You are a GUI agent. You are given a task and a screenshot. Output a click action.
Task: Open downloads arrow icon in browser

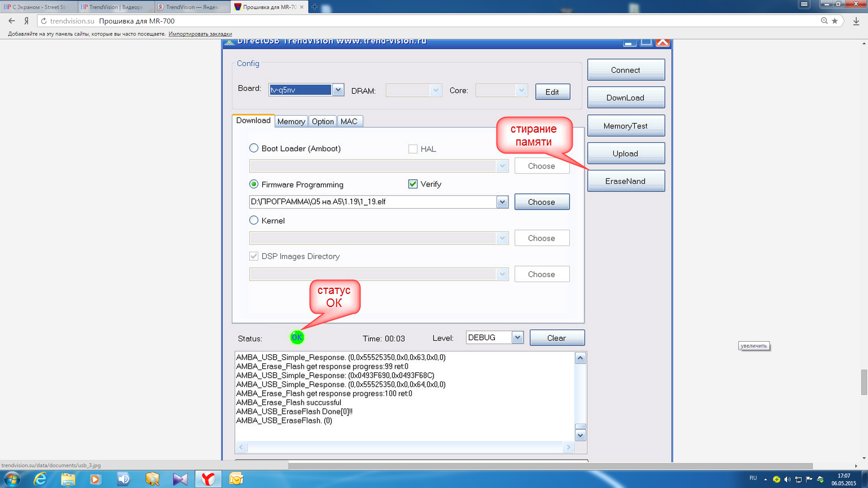pyautogui.click(x=856, y=21)
